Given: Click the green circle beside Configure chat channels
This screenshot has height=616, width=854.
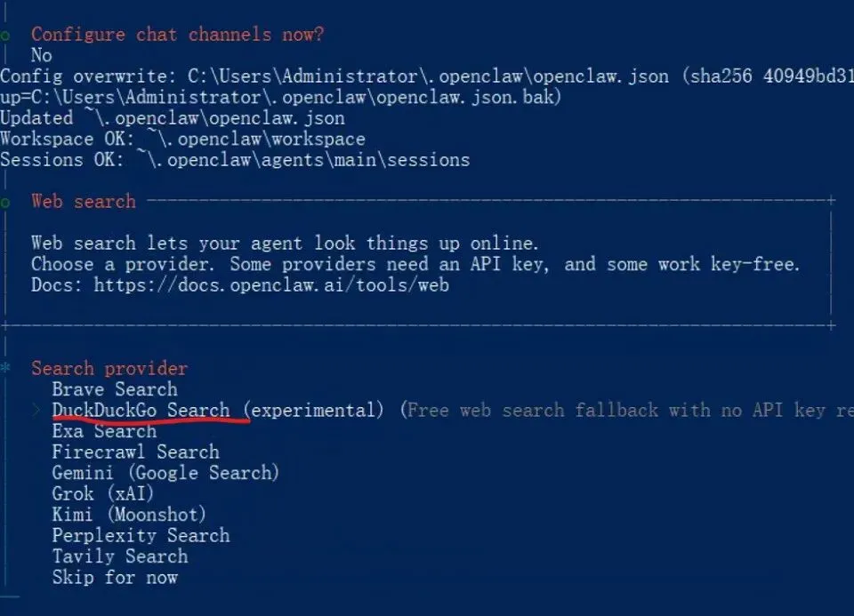Looking at the screenshot, I should [x=6, y=35].
